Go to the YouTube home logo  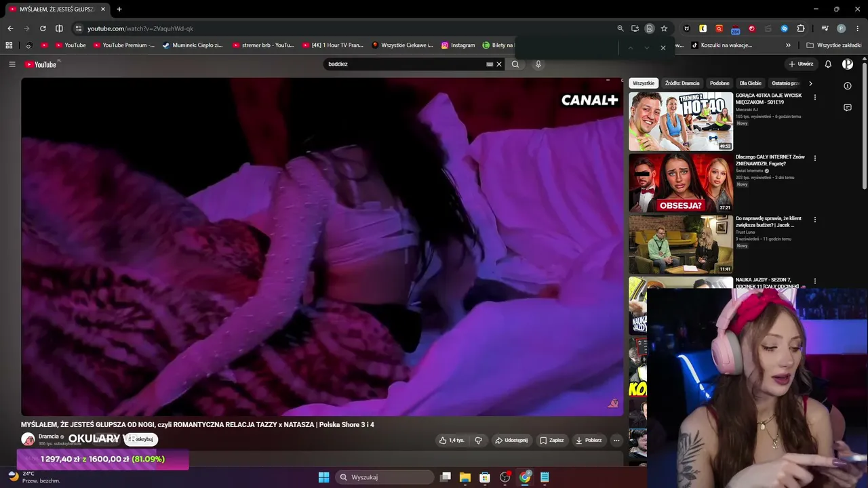pyautogui.click(x=41, y=64)
